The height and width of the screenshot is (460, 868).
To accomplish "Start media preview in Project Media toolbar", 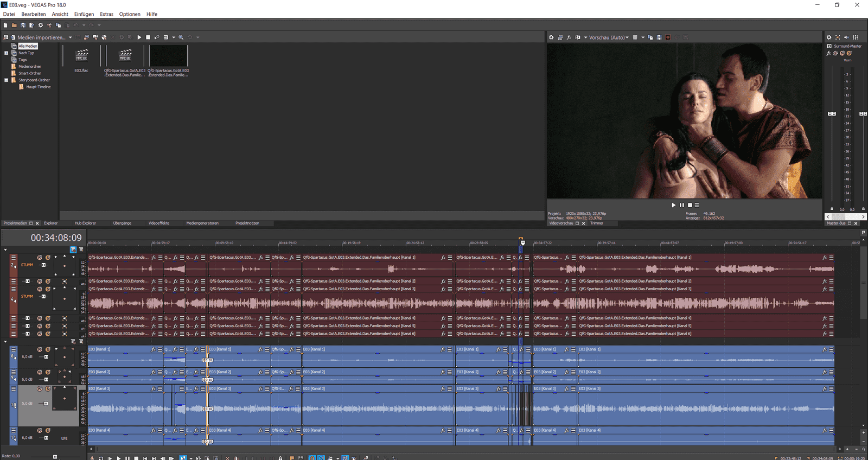I will click(x=139, y=37).
